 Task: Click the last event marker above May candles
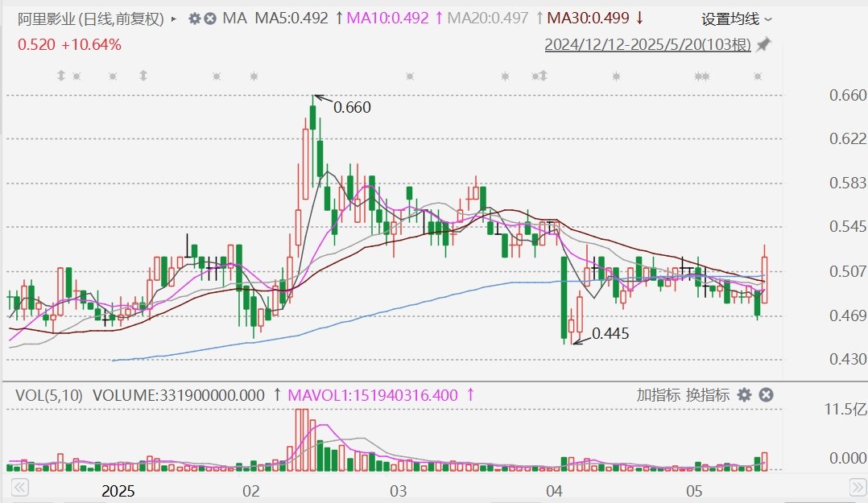[758, 76]
